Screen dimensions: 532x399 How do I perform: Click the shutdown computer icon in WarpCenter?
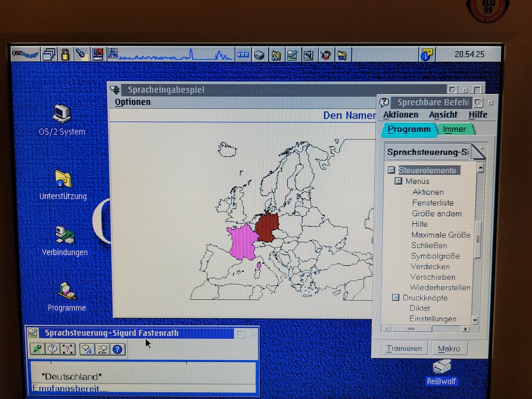pyautogui.click(x=98, y=54)
